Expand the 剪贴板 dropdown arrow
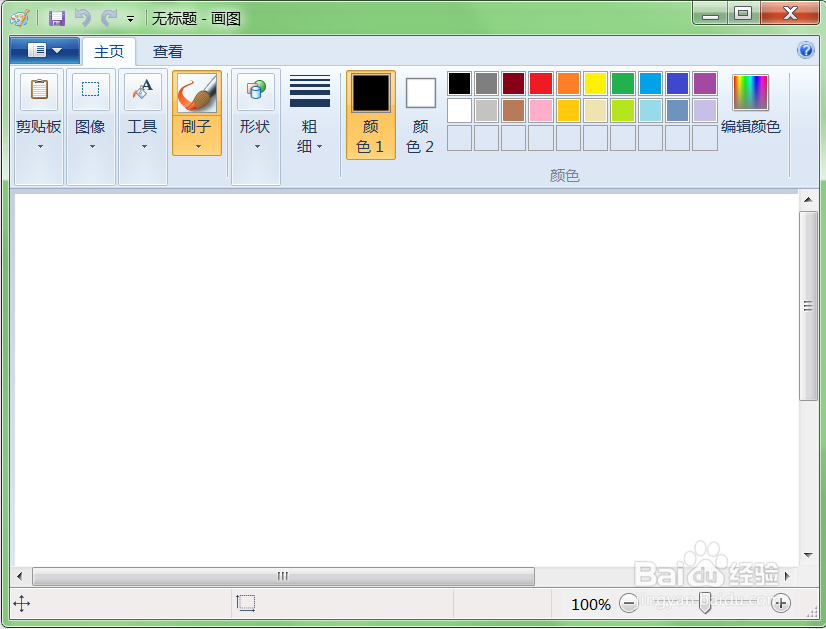This screenshot has width=826, height=629. tap(40, 146)
